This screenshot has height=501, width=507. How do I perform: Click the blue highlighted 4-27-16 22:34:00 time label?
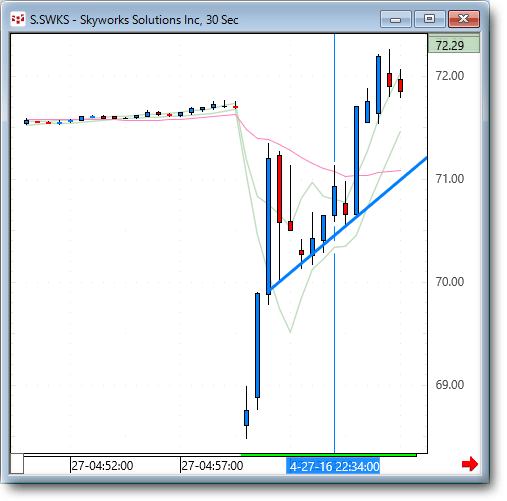(333, 466)
